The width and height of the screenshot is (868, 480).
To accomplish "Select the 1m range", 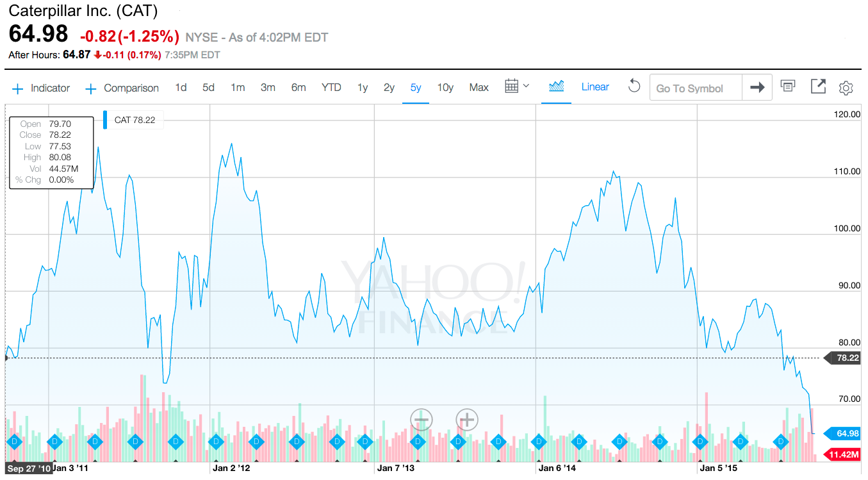I will tap(238, 87).
